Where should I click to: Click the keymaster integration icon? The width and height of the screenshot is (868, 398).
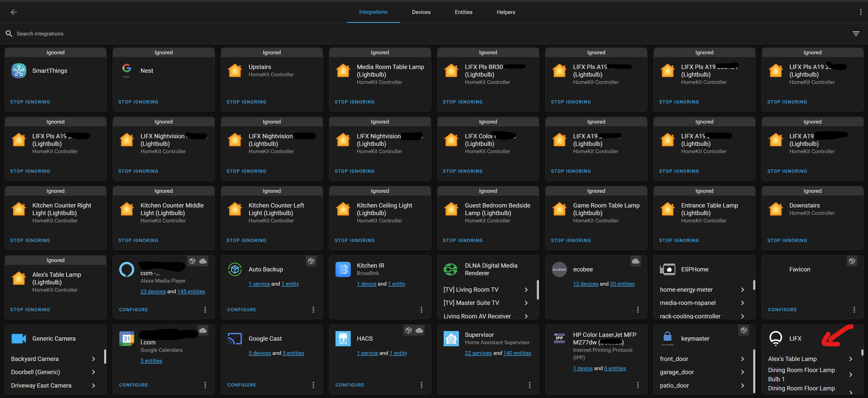(x=668, y=338)
